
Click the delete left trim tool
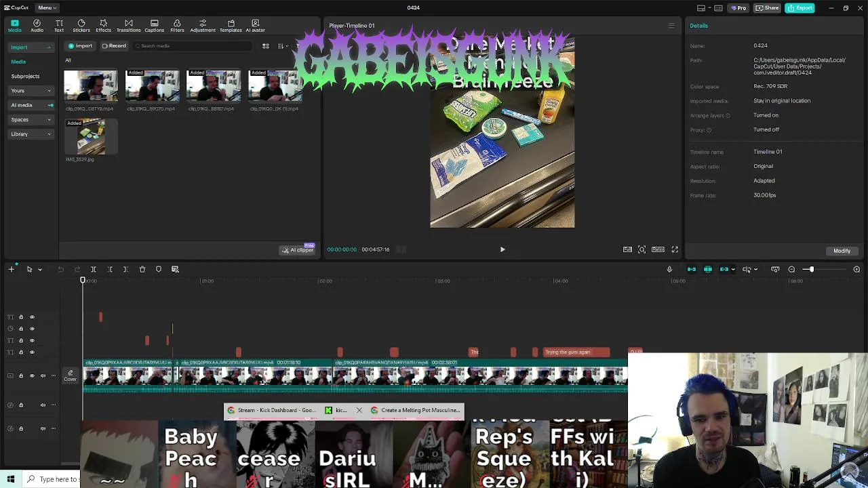point(110,269)
